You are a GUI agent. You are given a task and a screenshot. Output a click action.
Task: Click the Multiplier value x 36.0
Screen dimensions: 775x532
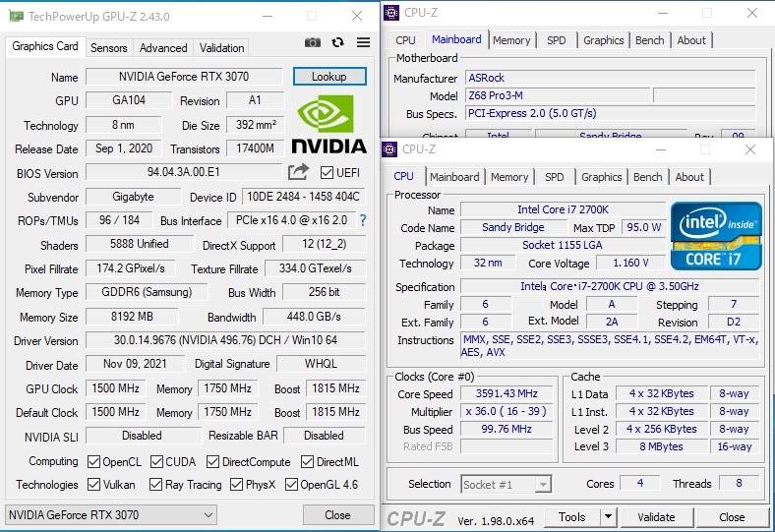507,411
